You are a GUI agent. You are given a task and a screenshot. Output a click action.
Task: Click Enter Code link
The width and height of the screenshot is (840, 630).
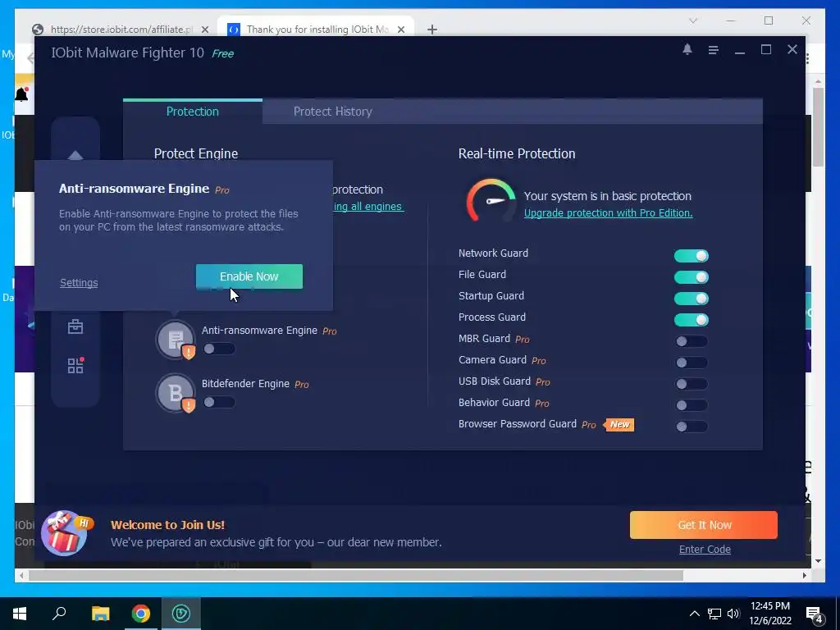point(705,549)
